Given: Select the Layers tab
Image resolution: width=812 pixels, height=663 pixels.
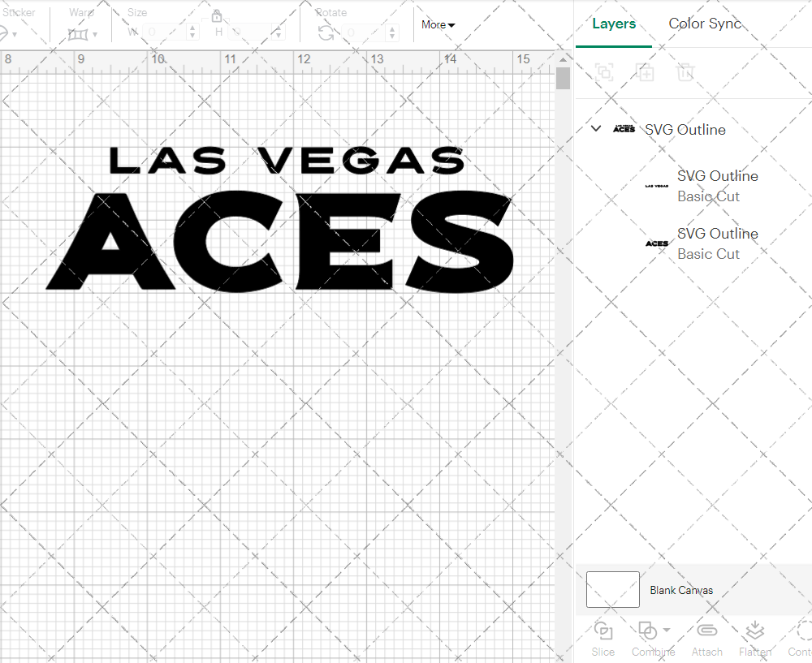Looking at the screenshot, I should pos(613,24).
